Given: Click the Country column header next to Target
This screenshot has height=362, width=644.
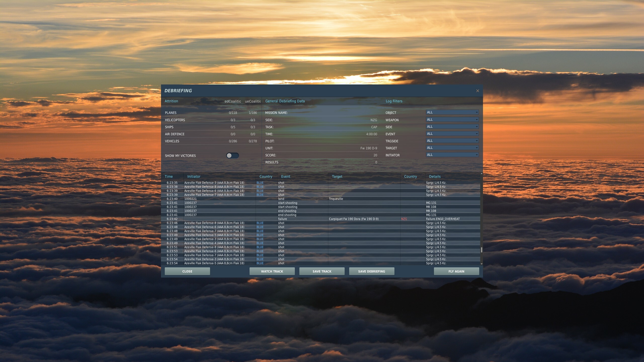Looking at the screenshot, I should (x=411, y=176).
